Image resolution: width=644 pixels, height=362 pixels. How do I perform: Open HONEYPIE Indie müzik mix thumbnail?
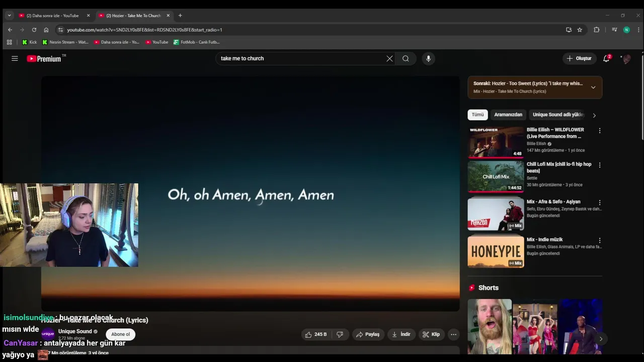tap(496, 252)
